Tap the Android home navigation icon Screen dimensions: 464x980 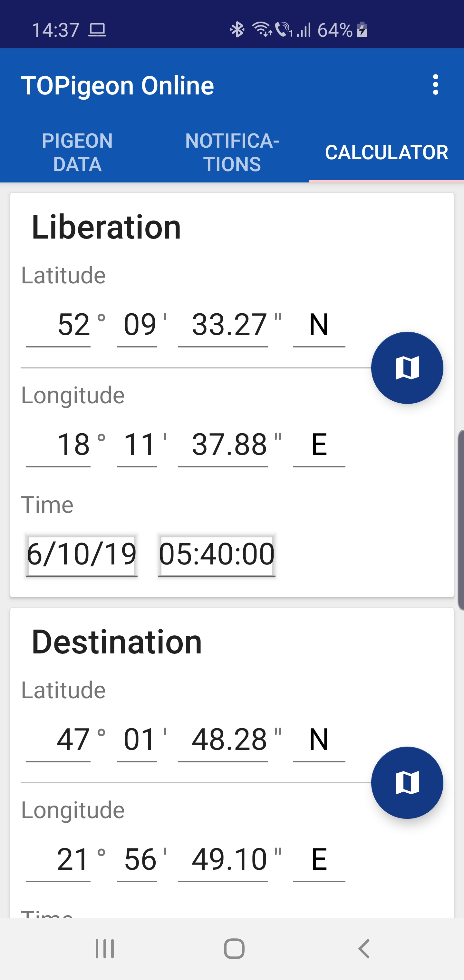pyautogui.click(x=234, y=948)
